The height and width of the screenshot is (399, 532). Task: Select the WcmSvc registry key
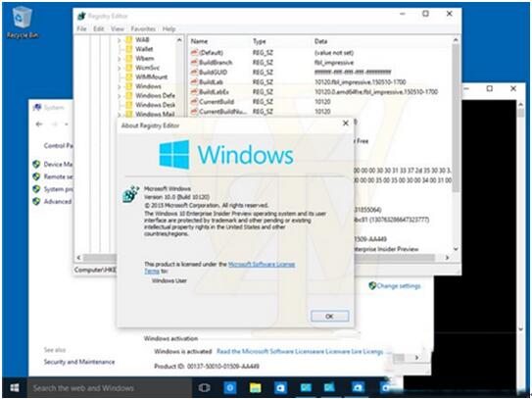click(147, 68)
